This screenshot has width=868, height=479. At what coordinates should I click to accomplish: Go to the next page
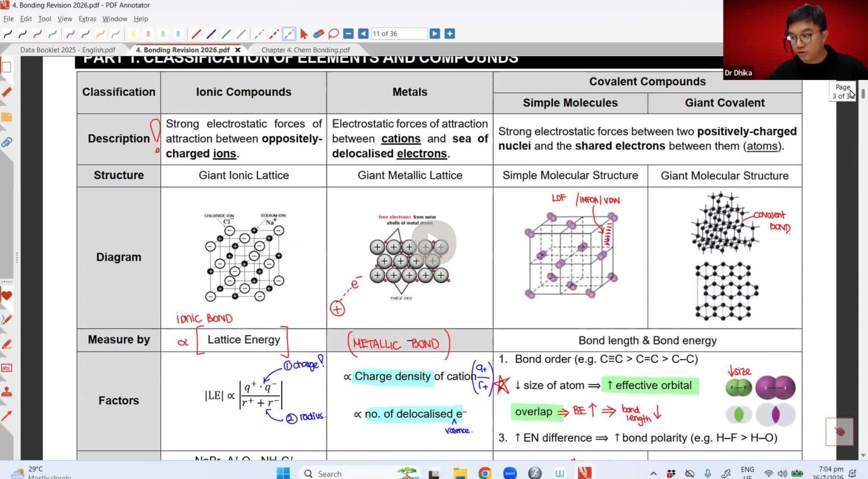pos(435,34)
